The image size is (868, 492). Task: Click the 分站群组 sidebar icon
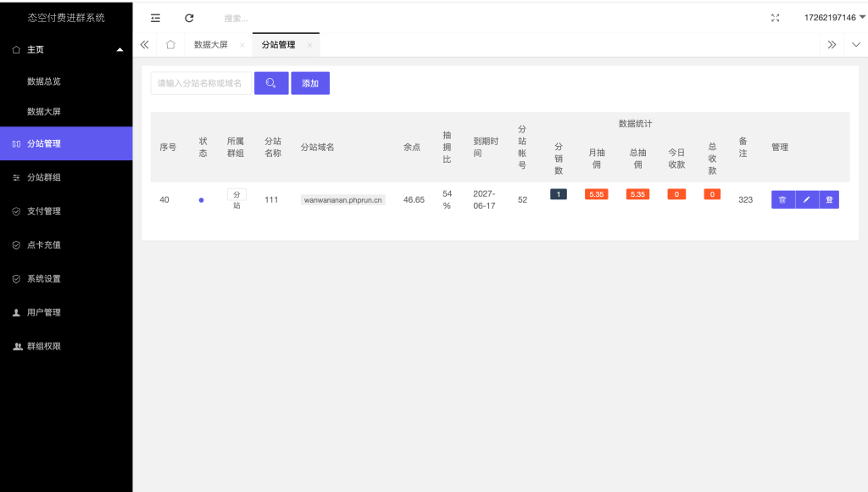[x=16, y=177]
